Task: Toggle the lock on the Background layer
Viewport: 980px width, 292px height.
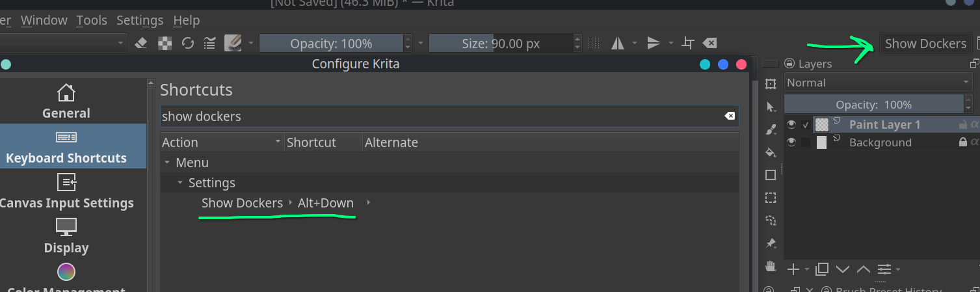Action: coord(962,142)
